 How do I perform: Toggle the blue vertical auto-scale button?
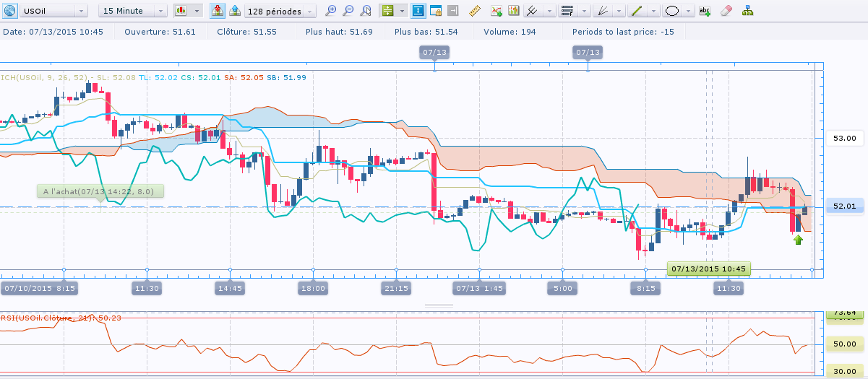418,11
